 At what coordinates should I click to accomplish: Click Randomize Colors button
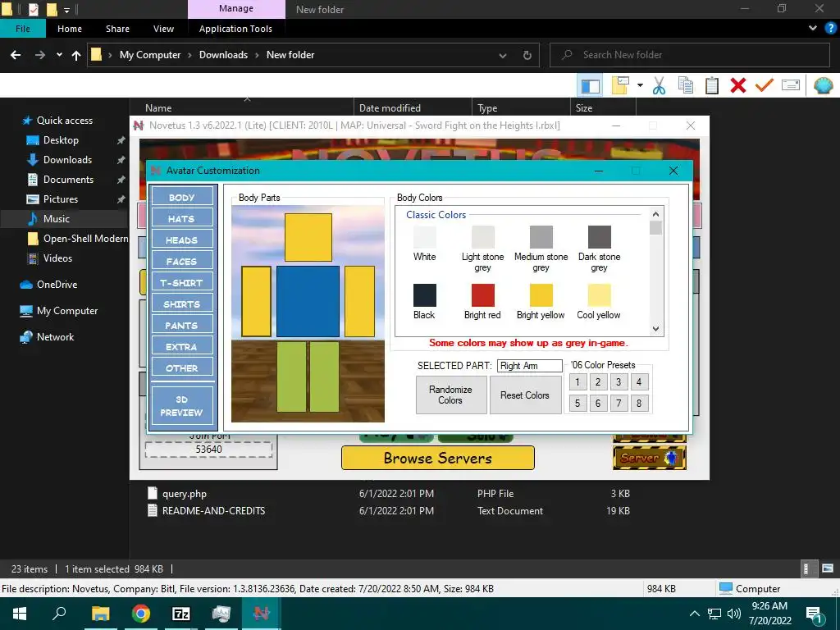(450, 395)
